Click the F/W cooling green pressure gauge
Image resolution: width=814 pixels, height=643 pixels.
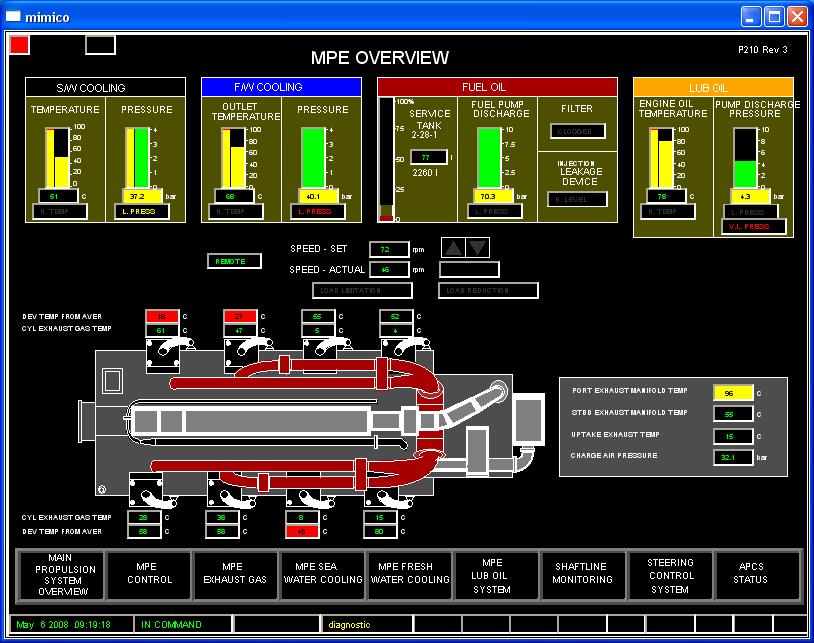click(x=314, y=157)
